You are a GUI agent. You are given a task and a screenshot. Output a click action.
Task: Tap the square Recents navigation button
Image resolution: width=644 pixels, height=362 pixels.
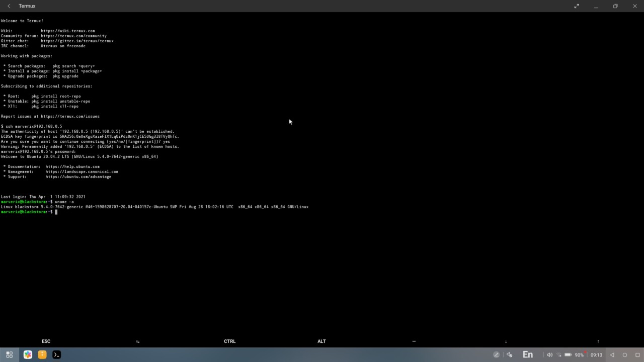tap(637, 354)
